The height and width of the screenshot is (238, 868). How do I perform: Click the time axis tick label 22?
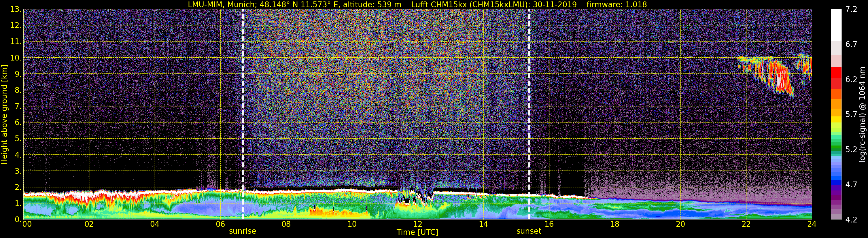click(746, 224)
